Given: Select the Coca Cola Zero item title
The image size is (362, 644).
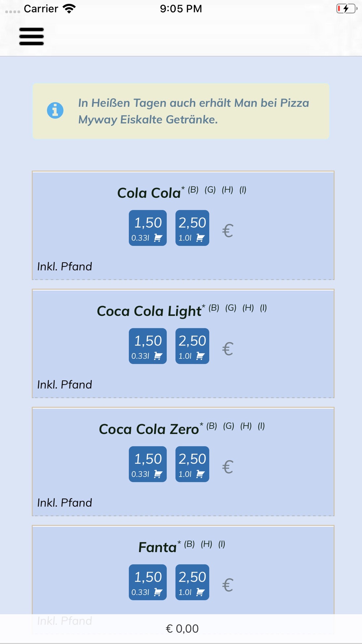Looking at the screenshot, I should pyautogui.click(x=149, y=429).
